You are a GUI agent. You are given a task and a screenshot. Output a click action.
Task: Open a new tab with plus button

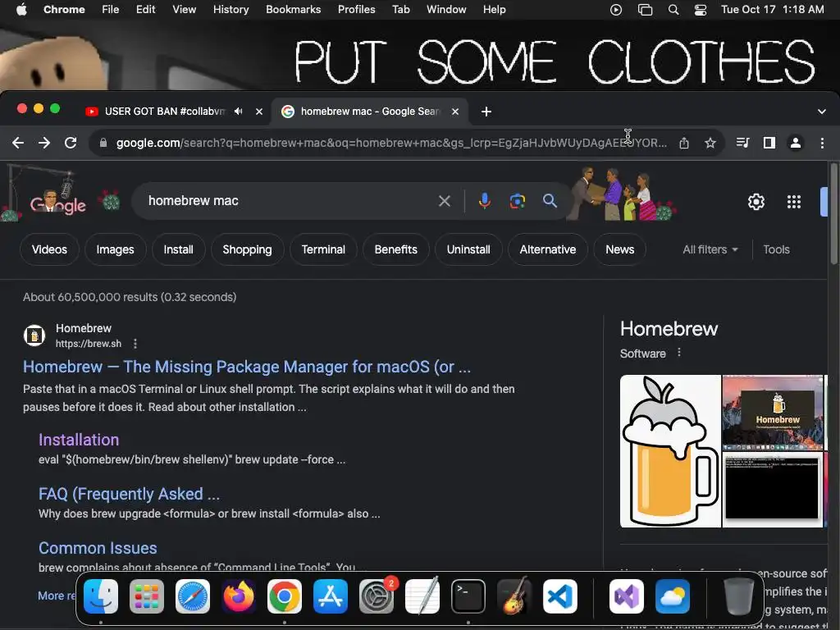pos(486,112)
